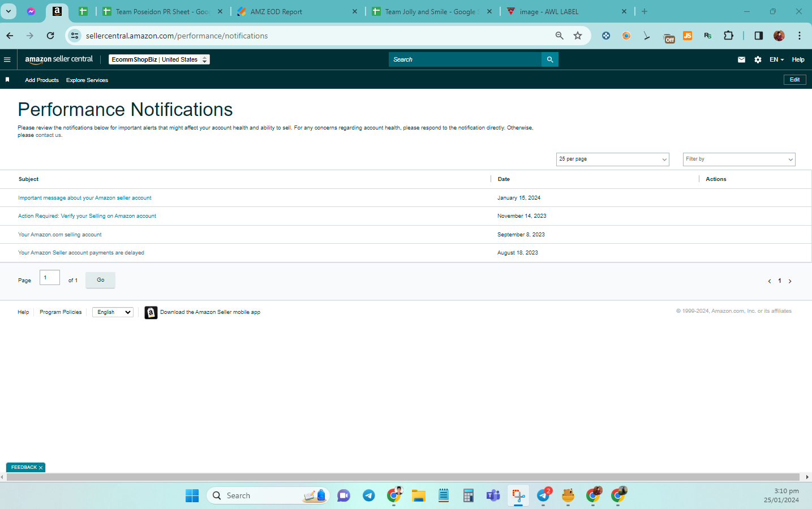Click the Page number input field
The height and width of the screenshot is (509, 812).
[50, 278]
